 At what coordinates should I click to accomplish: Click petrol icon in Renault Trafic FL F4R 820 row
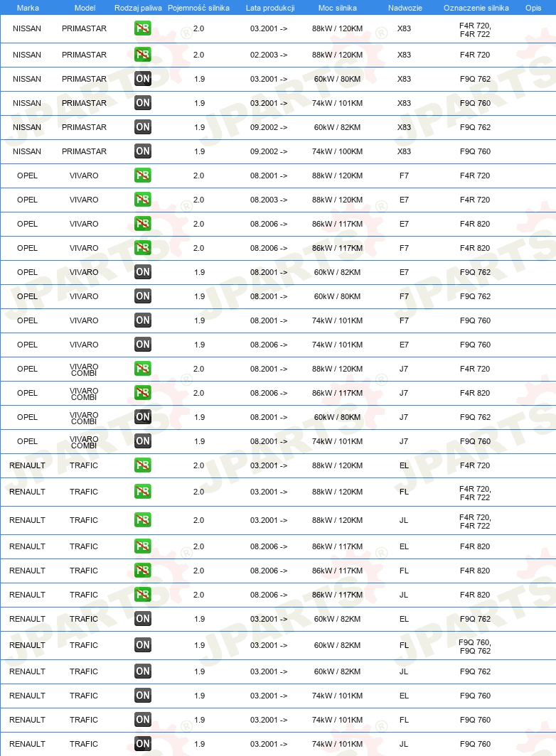[x=142, y=570]
